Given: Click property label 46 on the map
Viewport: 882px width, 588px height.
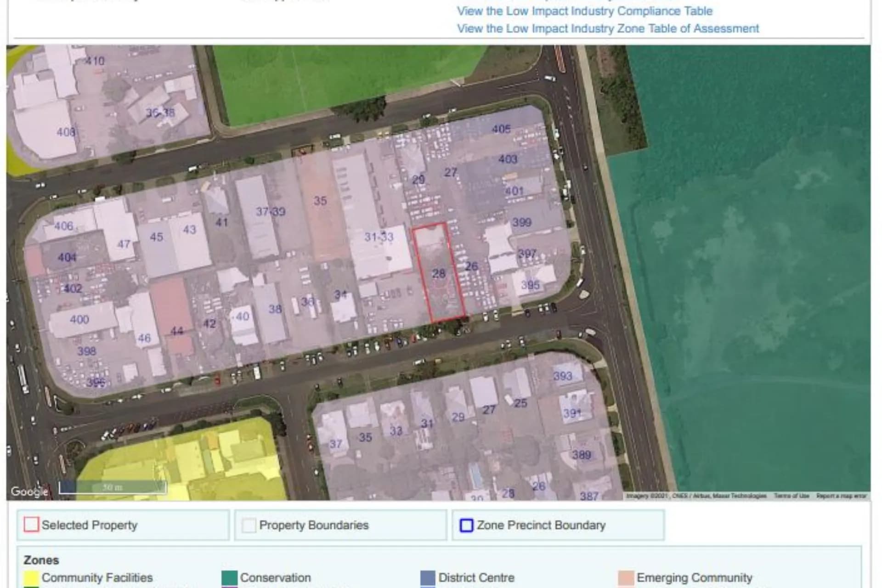Looking at the screenshot, I should (x=144, y=339).
